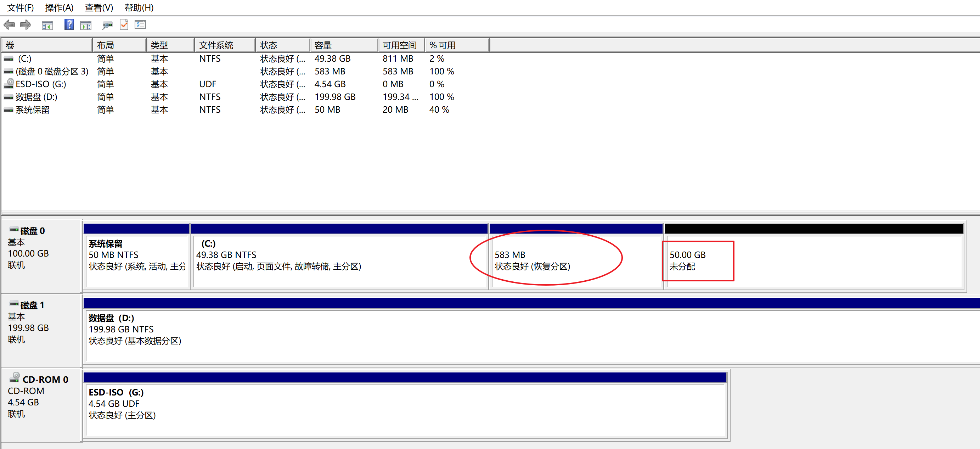Open the 查看(V) menu
Screen dimensions: 980x449
tap(99, 7)
